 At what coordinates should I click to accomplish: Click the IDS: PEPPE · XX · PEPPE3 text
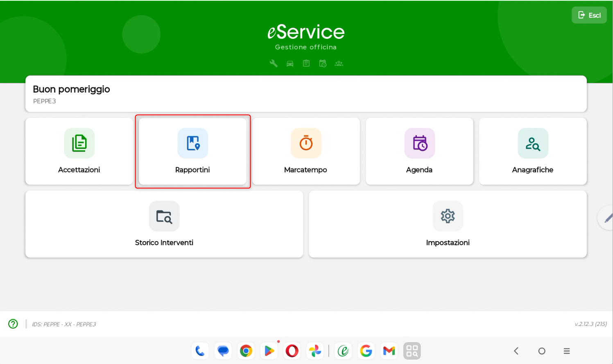(64, 324)
